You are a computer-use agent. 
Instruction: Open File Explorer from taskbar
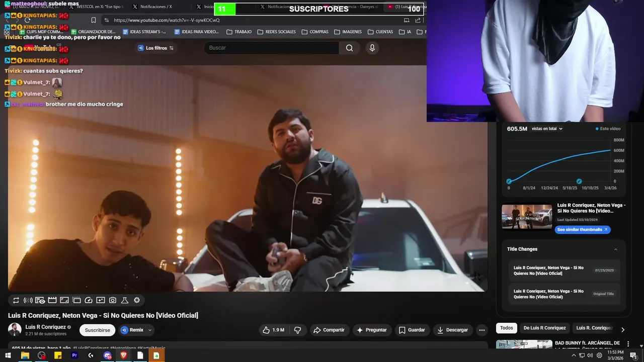25,355
